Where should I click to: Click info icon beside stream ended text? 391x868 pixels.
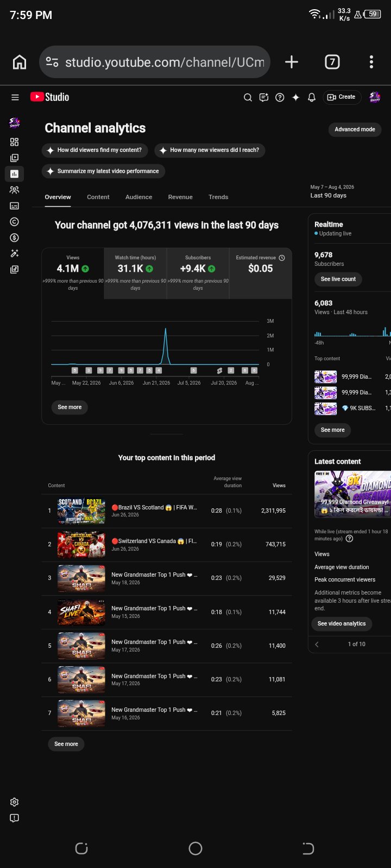click(x=349, y=539)
